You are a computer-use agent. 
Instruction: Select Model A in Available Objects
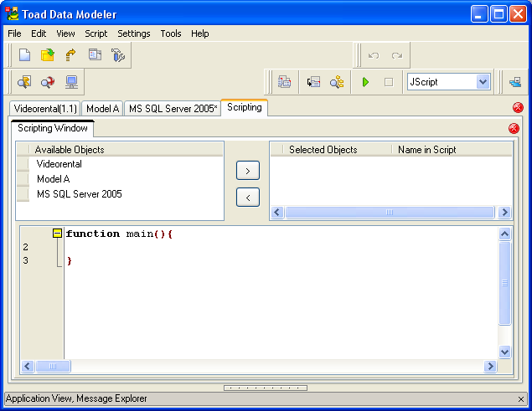[120, 179]
